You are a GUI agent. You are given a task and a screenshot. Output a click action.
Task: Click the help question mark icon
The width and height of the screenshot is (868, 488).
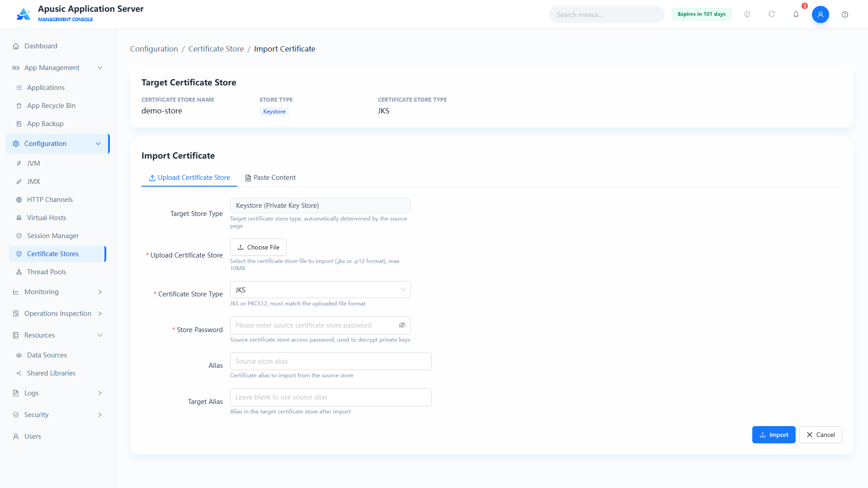[x=844, y=14]
